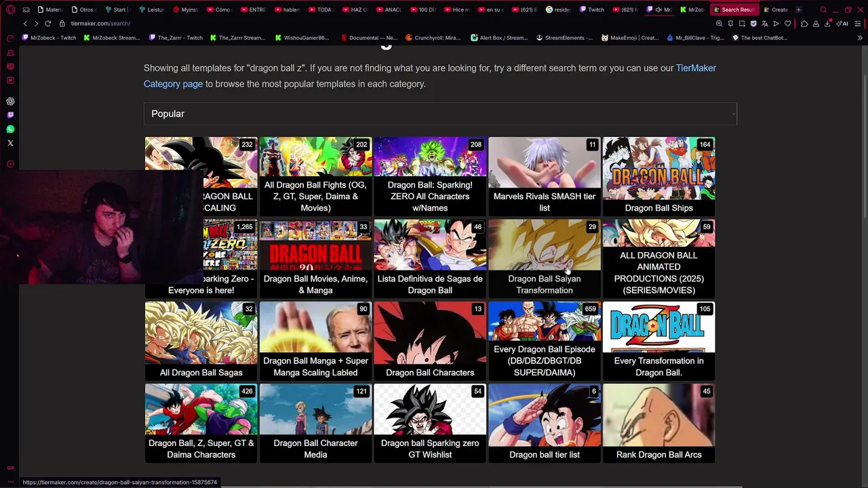This screenshot has width=868, height=488.
Task: Click the pin icon in address bar
Action: (730, 24)
